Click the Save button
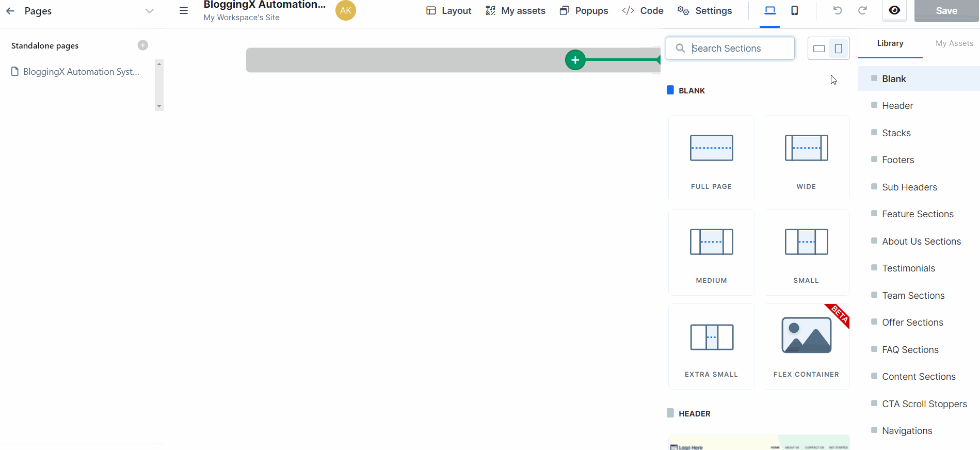Image resolution: width=980 pixels, height=450 pixels. point(946,10)
